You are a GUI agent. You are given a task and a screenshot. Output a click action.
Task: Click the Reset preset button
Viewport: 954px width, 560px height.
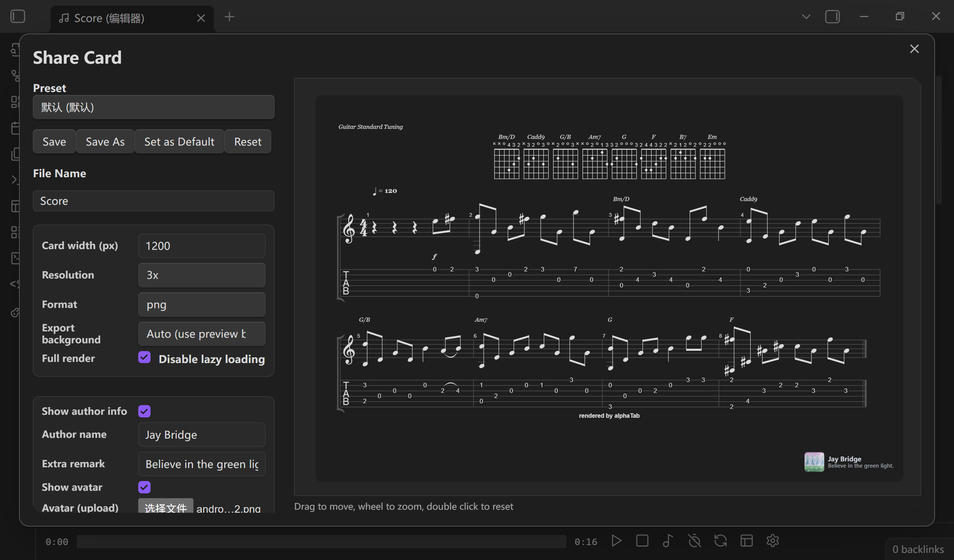248,141
